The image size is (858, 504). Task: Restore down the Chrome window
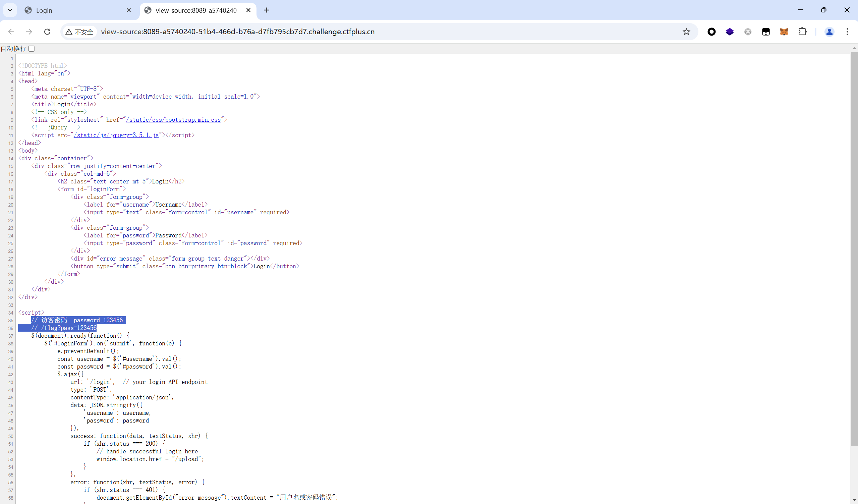tap(823, 10)
